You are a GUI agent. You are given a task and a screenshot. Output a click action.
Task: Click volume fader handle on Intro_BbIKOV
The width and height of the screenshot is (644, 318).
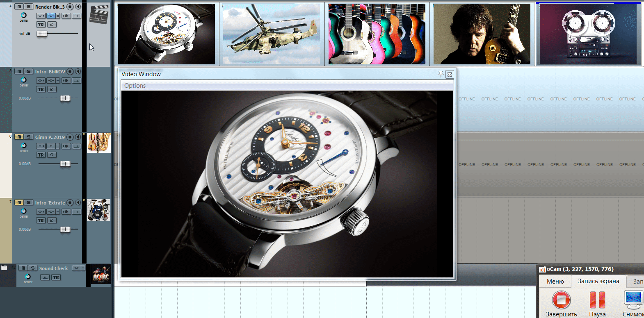(65, 98)
